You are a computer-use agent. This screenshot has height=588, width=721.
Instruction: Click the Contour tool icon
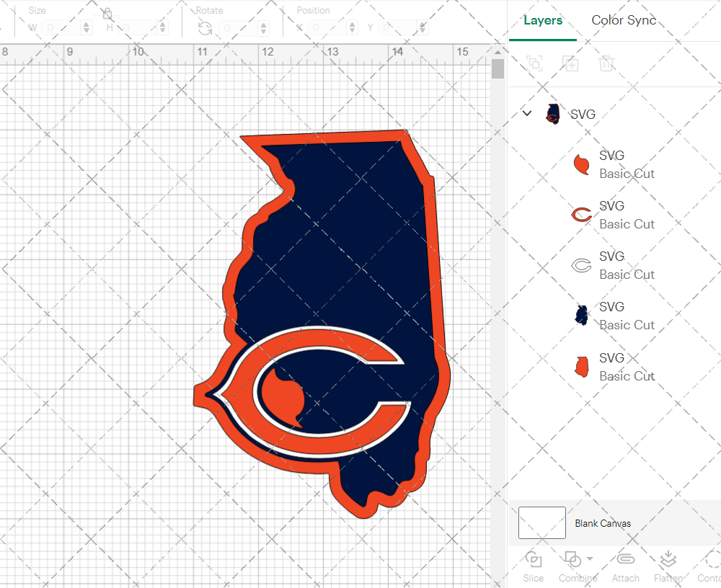712,559
